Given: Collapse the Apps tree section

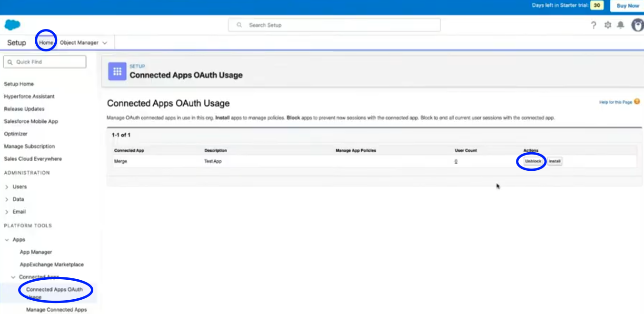Looking at the screenshot, I should (7, 240).
